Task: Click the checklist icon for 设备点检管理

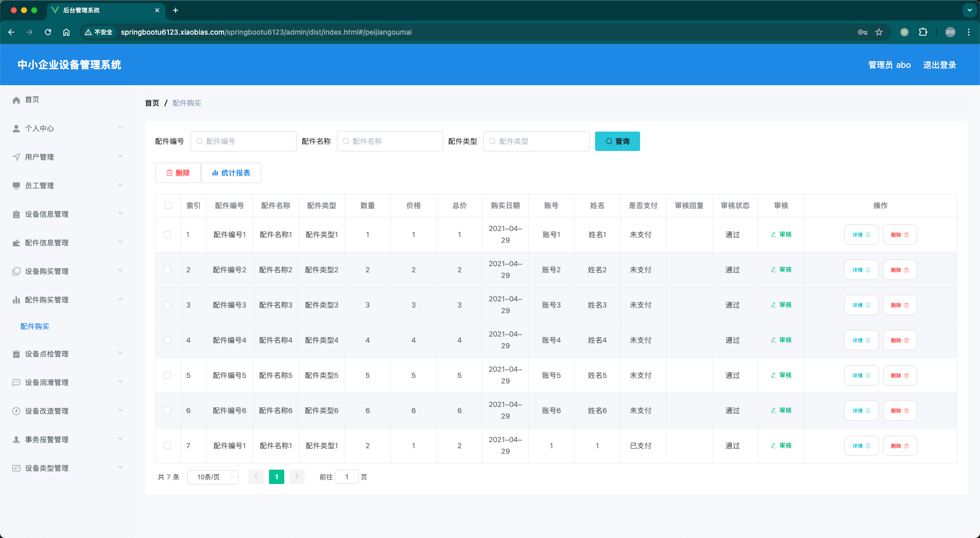Action: (16, 354)
